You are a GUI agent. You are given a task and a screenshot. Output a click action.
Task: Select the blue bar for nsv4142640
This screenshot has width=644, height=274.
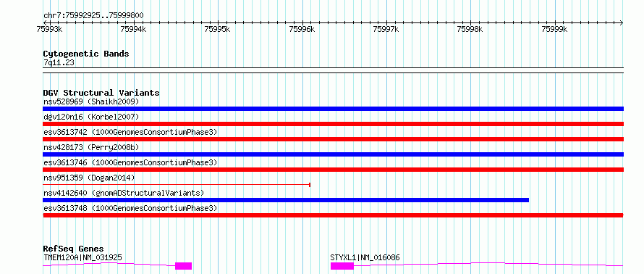point(286,200)
